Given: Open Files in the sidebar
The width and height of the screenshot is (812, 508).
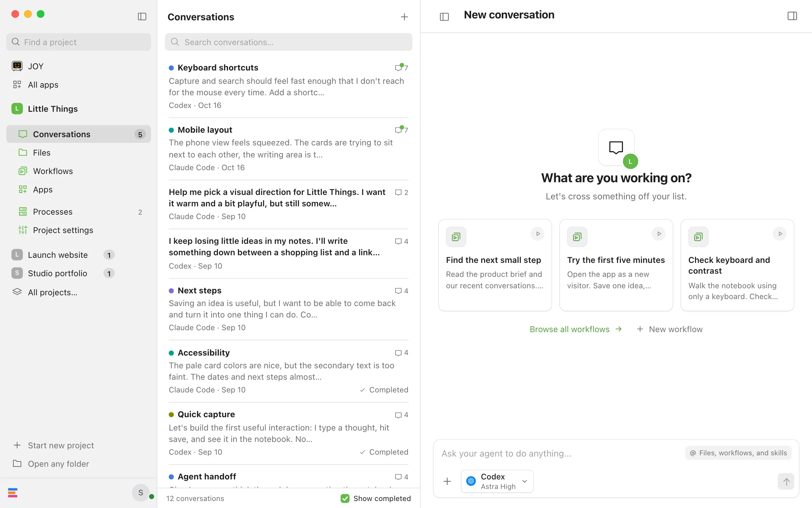Looking at the screenshot, I should [x=79, y=152].
